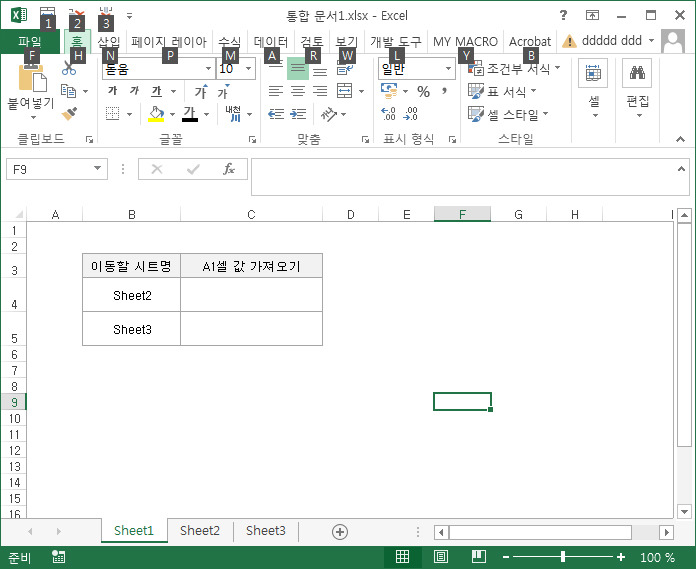Toggle bold formatting
This screenshot has height=569, width=696.
click(x=113, y=91)
